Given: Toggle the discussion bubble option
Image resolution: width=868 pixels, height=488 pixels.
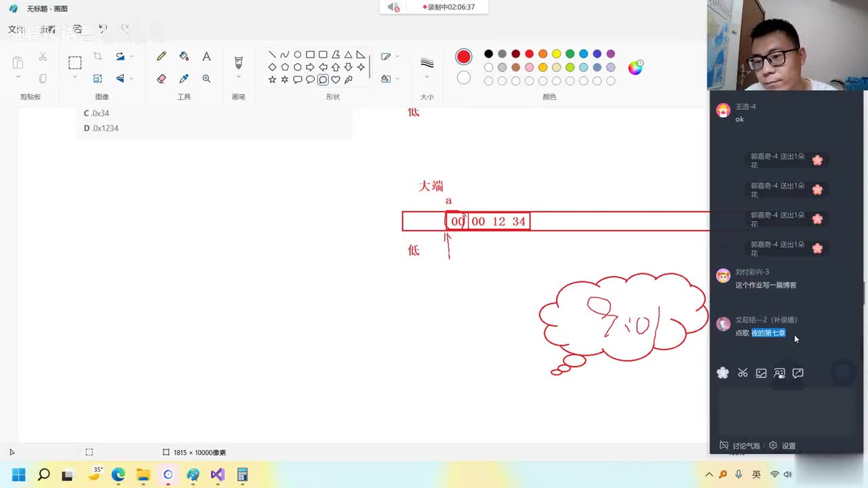Looking at the screenshot, I should pos(739,445).
